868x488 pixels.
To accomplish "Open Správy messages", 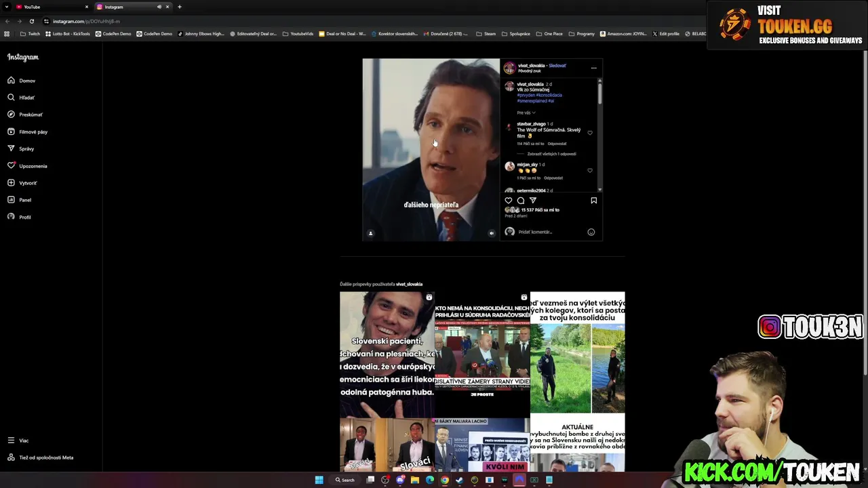I will click(20, 148).
